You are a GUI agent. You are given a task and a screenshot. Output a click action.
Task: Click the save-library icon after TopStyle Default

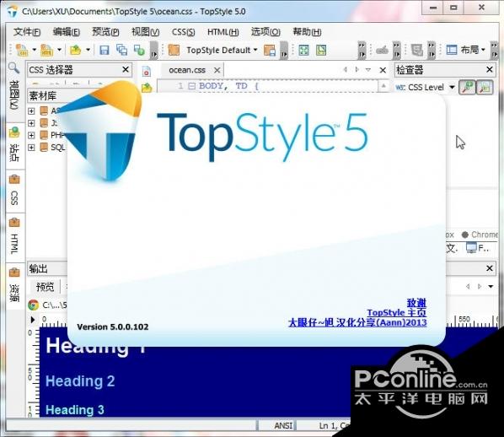pyautogui.click(x=270, y=51)
